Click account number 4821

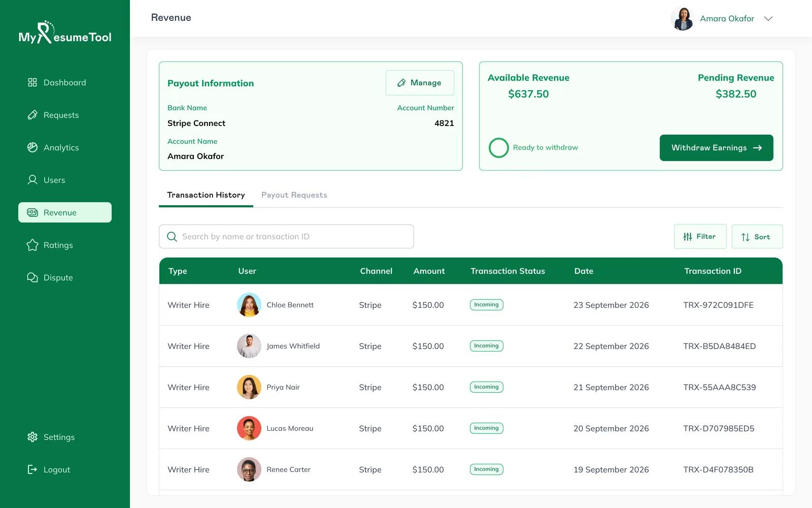point(444,123)
